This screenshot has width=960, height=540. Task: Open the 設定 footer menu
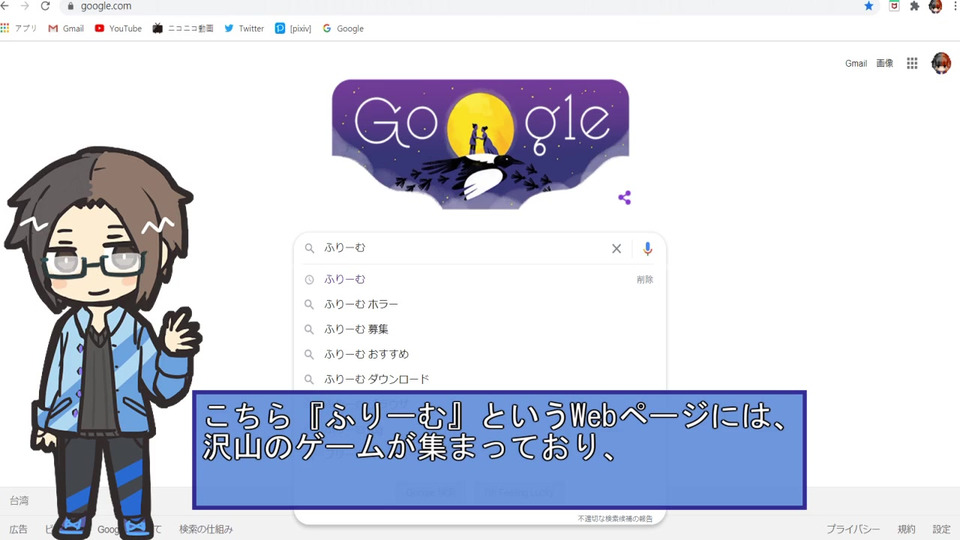pos(942,529)
